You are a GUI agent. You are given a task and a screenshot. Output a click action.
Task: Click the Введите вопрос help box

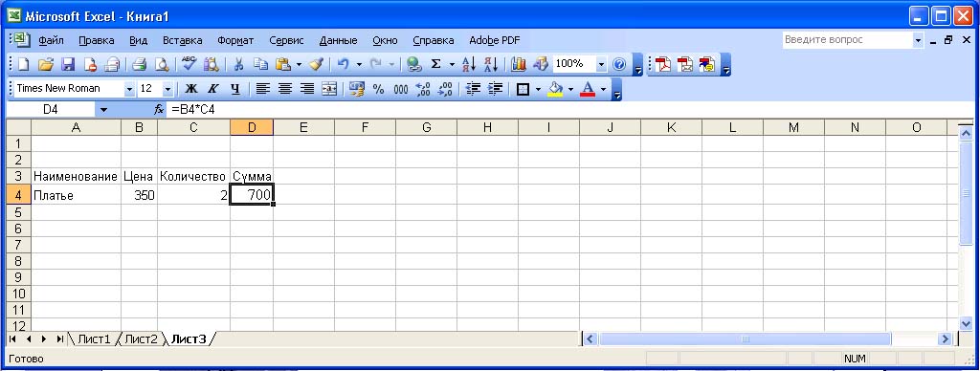point(847,40)
